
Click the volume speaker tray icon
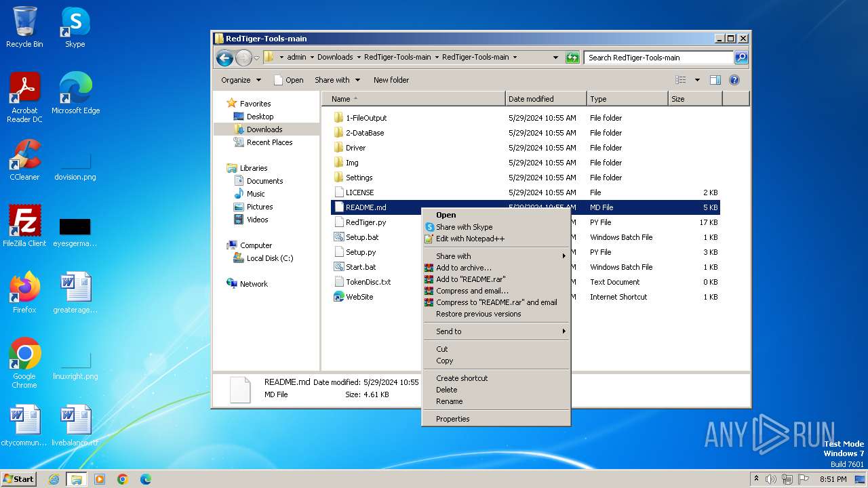771,479
